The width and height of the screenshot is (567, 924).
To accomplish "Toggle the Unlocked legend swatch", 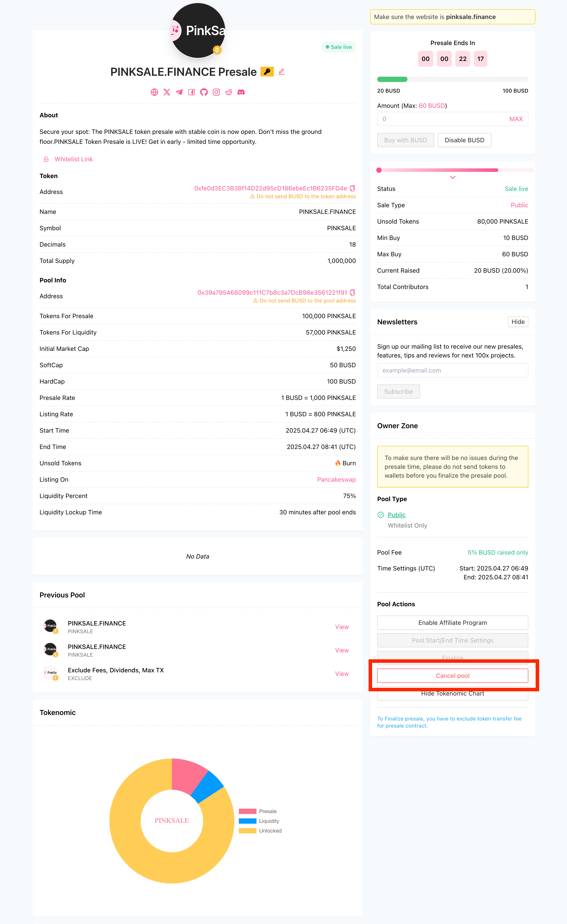I will coord(247,831).
